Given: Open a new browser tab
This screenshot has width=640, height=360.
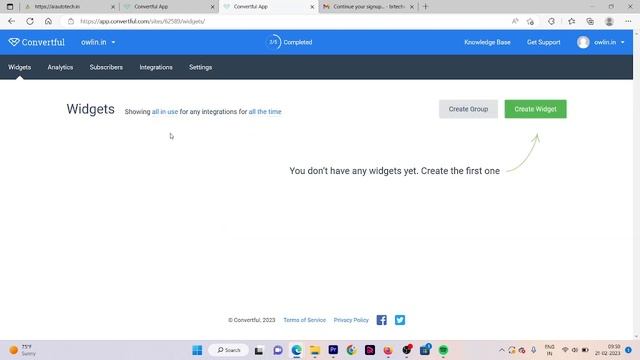Looking at the screenshot, I should coord(425,7).
